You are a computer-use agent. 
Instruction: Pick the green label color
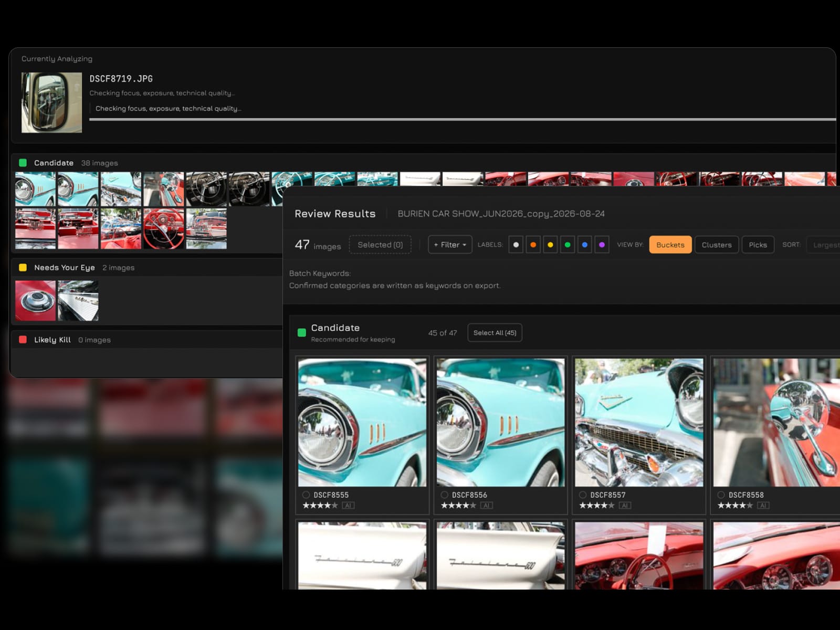(x=568, y=245)
